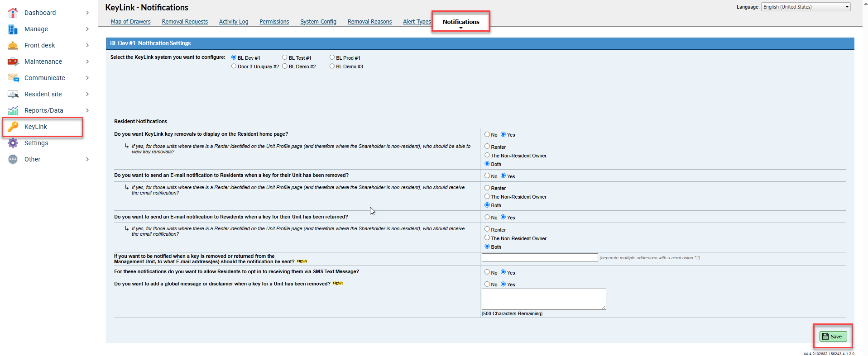The image size is (868, 356).
Task: Select No for SMS Text Message opt-in
Action: click(x=487, y=272)
